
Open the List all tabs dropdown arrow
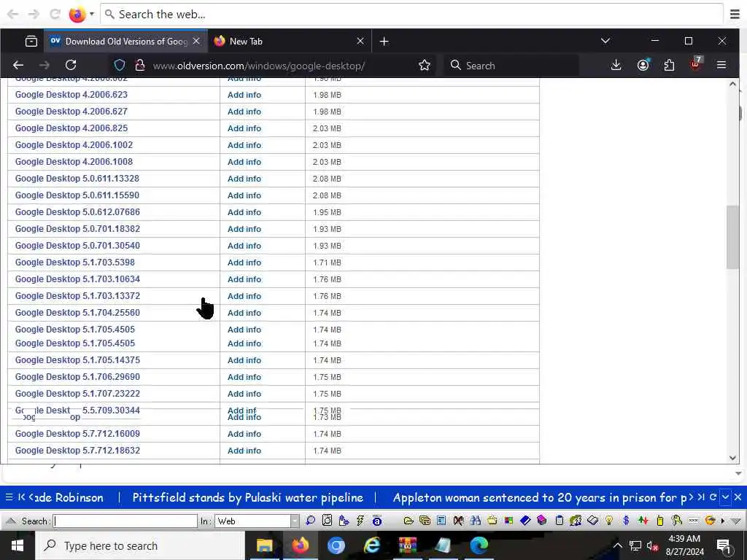605,41
